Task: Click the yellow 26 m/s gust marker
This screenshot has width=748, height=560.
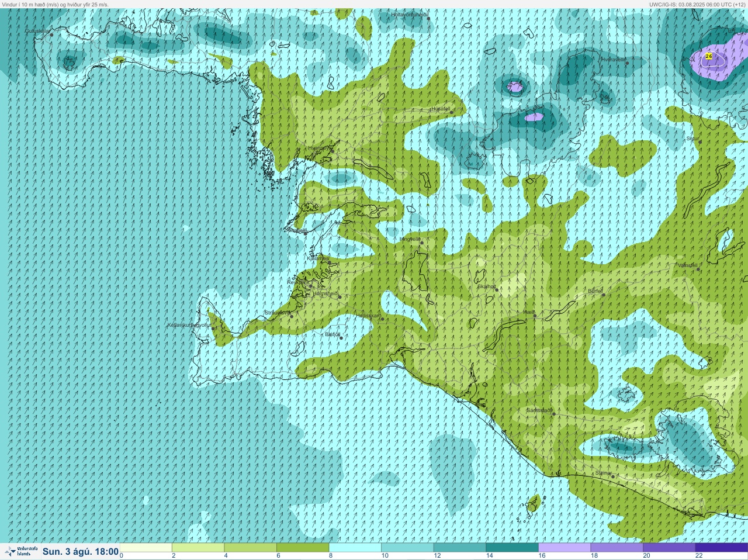Action: 709,56
